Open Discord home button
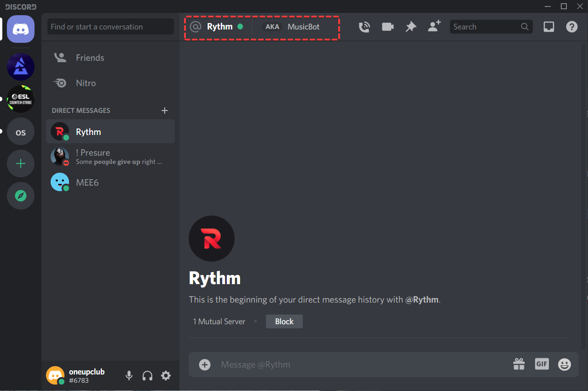The width and height of the screenshot is (588, 391). click(21, 29)
